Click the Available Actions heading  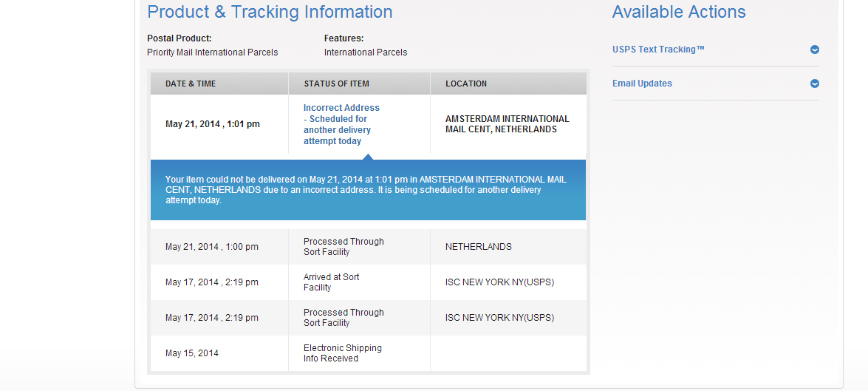[x=679, y=12]
